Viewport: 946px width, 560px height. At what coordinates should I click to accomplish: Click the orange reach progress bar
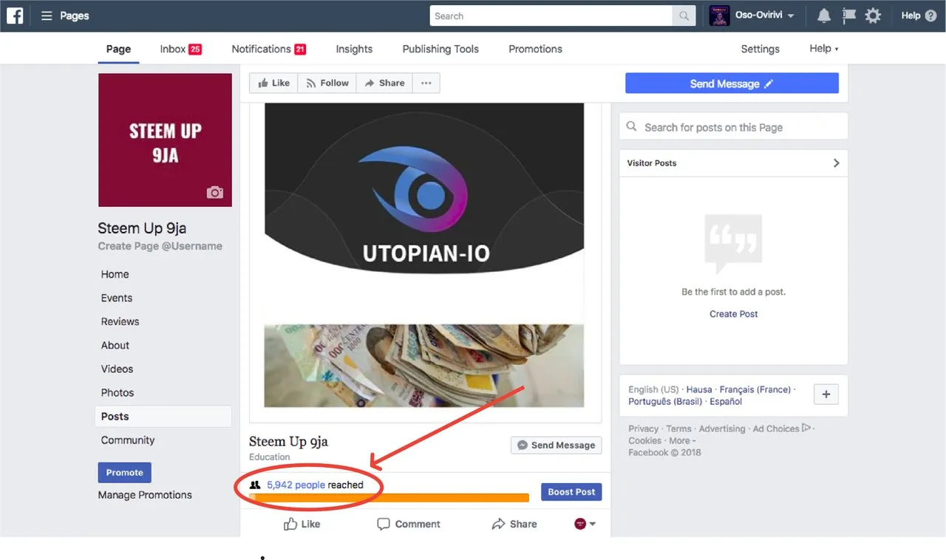[389, 498]
